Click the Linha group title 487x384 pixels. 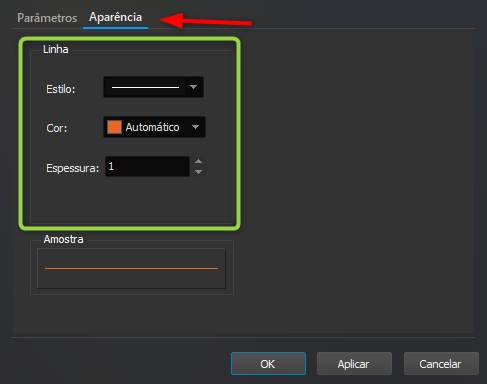pos(56,49)
